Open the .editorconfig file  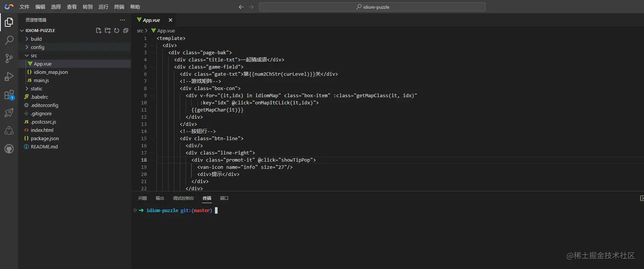point(75,105)
